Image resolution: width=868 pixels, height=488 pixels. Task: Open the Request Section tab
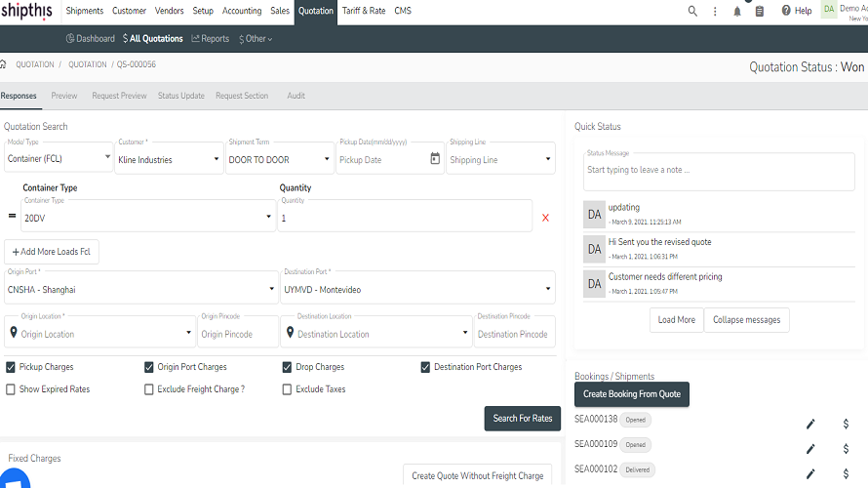point(242,96)
